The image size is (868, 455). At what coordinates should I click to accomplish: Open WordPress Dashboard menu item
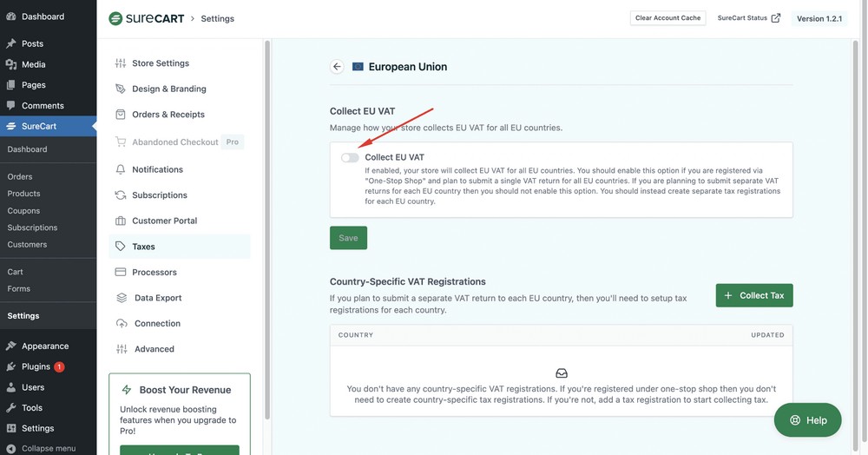pyautogui.click(x=43, y=16)
